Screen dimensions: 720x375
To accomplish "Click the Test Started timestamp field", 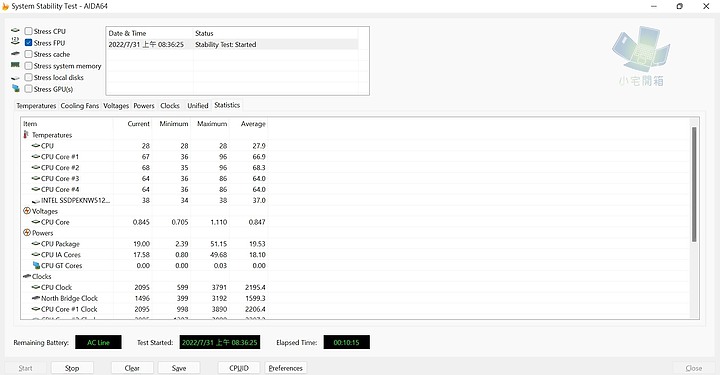I will 219,342.
